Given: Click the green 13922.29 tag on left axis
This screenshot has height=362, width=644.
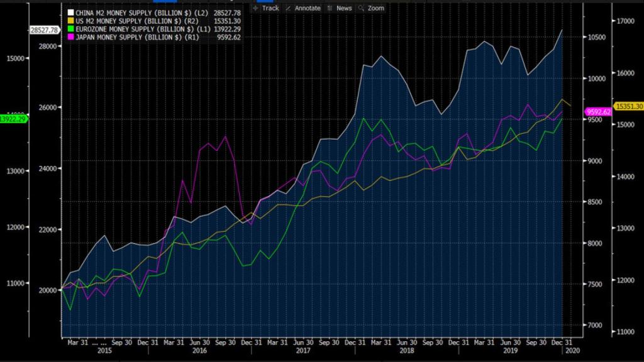Looking at the screenshot, I should (x=13, y=119).
